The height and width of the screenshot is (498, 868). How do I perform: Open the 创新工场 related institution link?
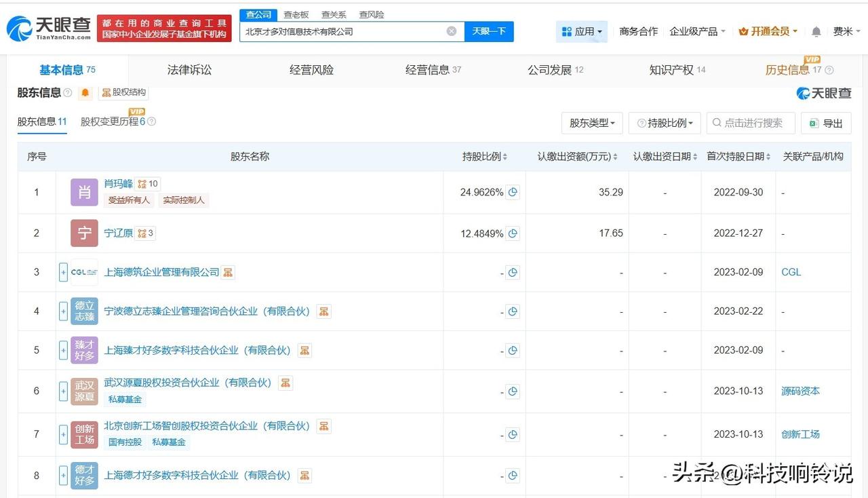(x=801, y=435)
